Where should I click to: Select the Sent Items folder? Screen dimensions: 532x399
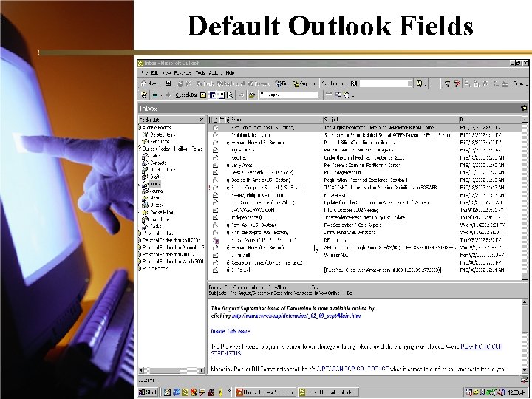[x=160, y=141]
